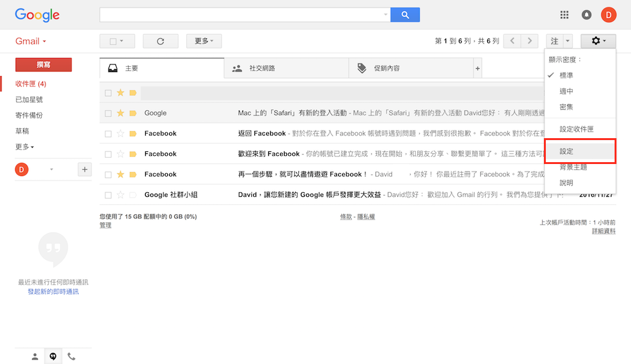631x364 pixels.
Task: Expand 更多 labels in left sidebar
Action: (x=25, y=147)
